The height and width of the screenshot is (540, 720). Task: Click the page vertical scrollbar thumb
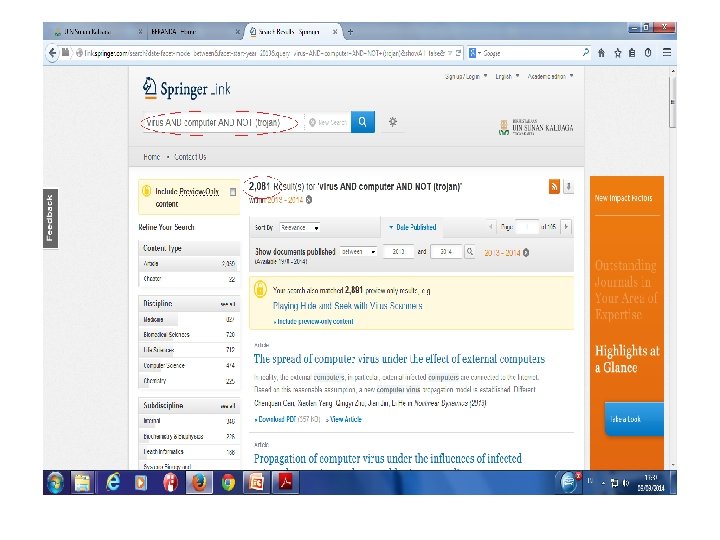click(x=673, y=102)
